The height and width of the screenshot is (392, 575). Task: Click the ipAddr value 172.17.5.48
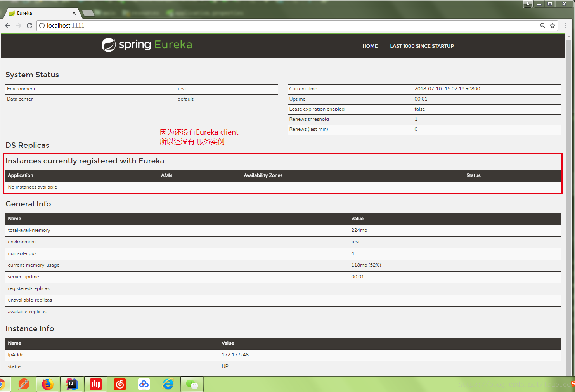pos(235,355)
